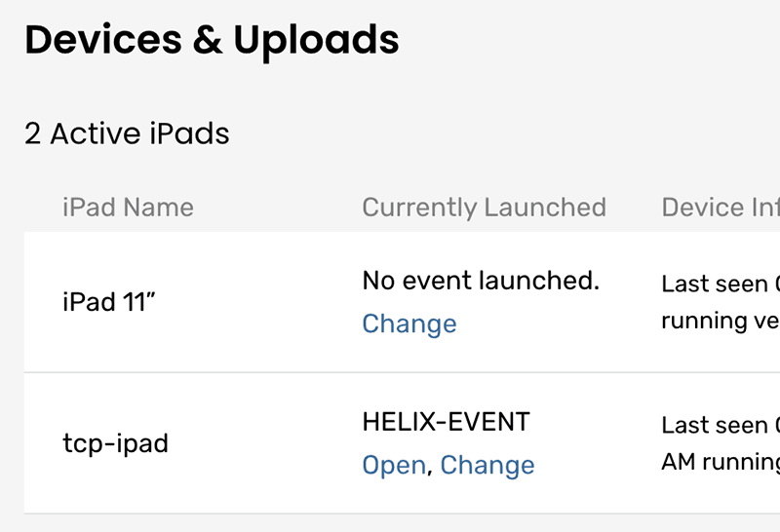Click "AM running" text in tcp-ipad row
Image resolution: width=780 pixels, height=532 pixels.
click(720, 462)
